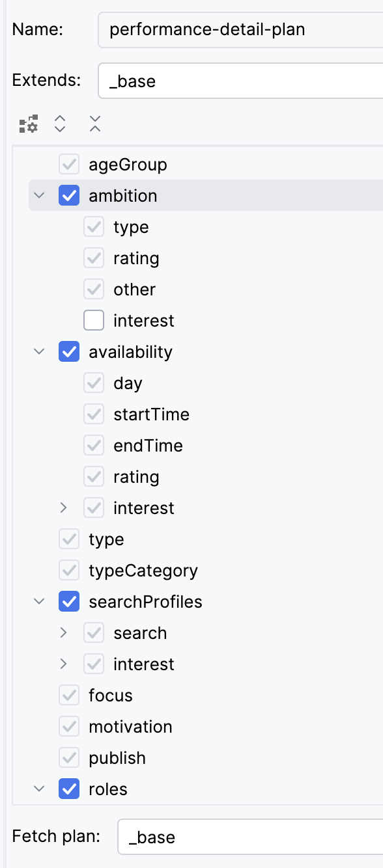Collapse the searchProfiles node chevron
Viewport: 383px width, 868px height.
tap(39, 602)
